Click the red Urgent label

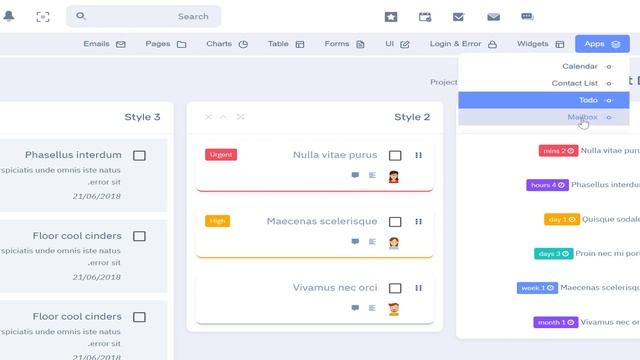coord(221,155)
